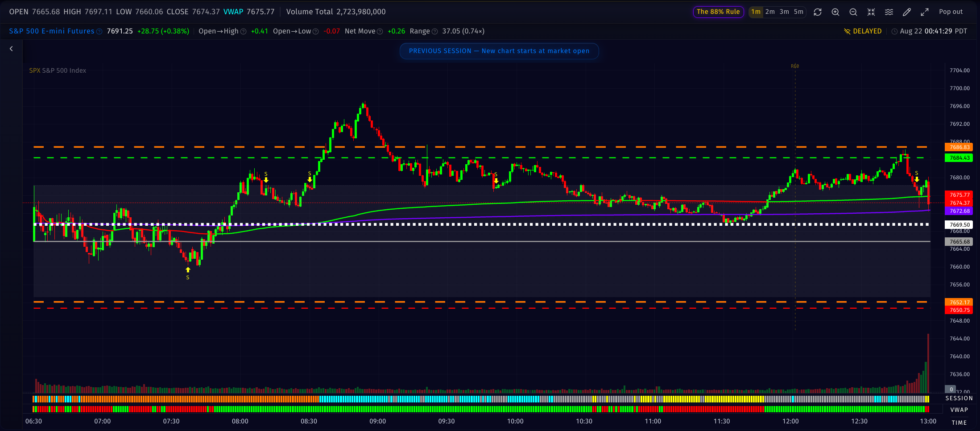Click the white 7669.50 price tag
The height and width of the screenshot is (431, 980).
959,225
